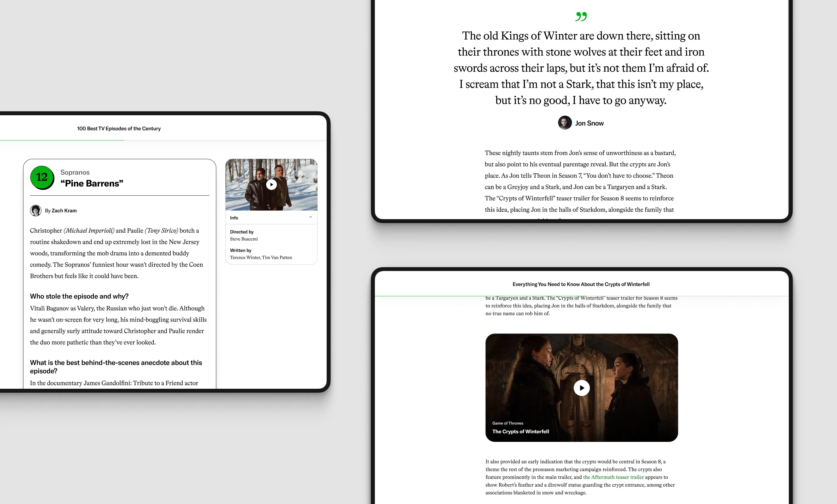This screenshot has height=504, width=837.
Task: Click the Jon Snow name label
Action: tap(589, 123)
